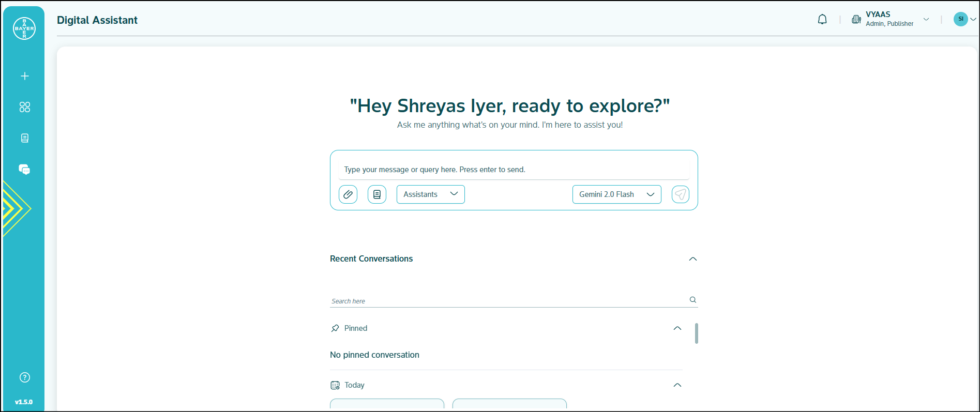Click the search magnifier in Recent Conversations

(x=693, y=300)
